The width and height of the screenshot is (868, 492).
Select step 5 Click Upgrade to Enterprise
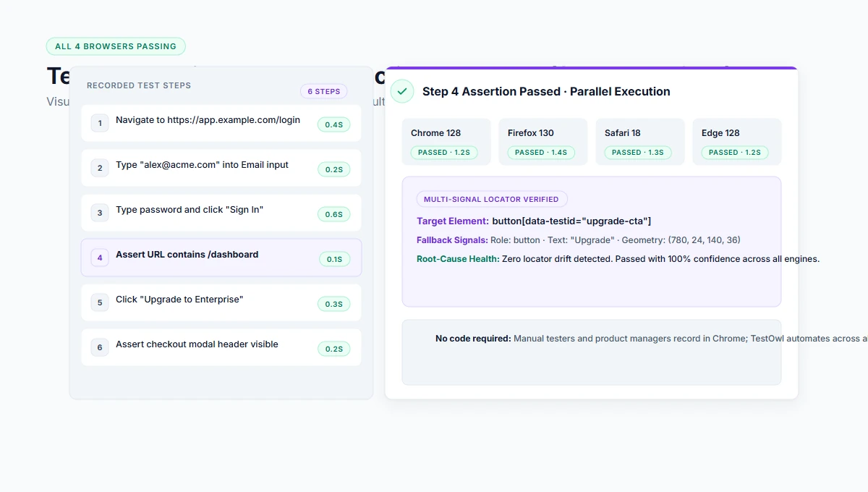coord(221,302)
